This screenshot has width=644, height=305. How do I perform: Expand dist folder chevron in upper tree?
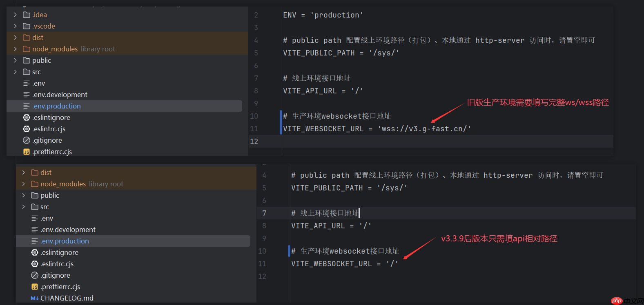(15, 38)
